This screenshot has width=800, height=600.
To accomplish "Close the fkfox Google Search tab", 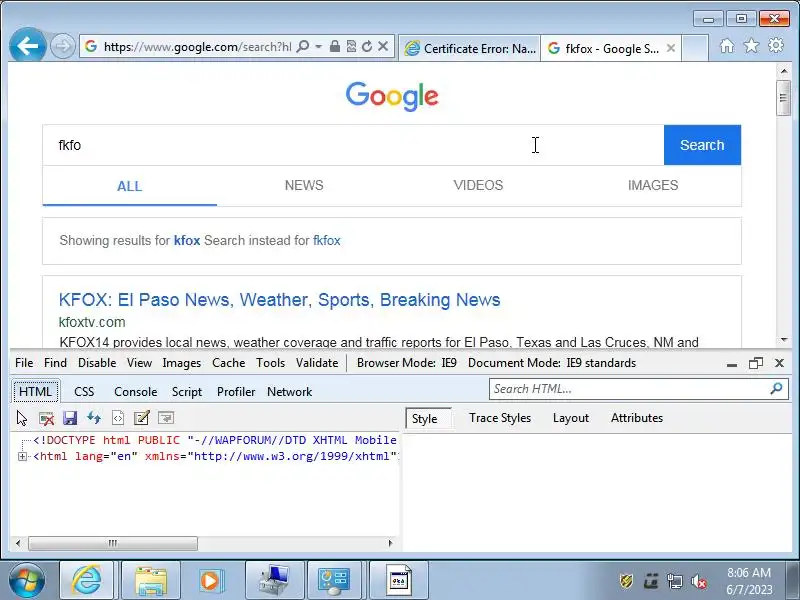I will pyautogui.click(x=671, y=48).
